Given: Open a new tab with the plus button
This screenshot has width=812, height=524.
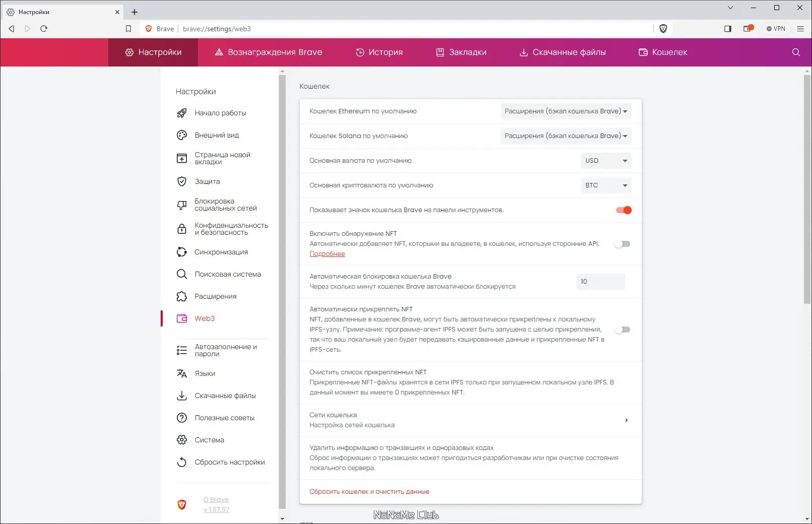Looking at the screenshot, I should (x=134, y=12).
